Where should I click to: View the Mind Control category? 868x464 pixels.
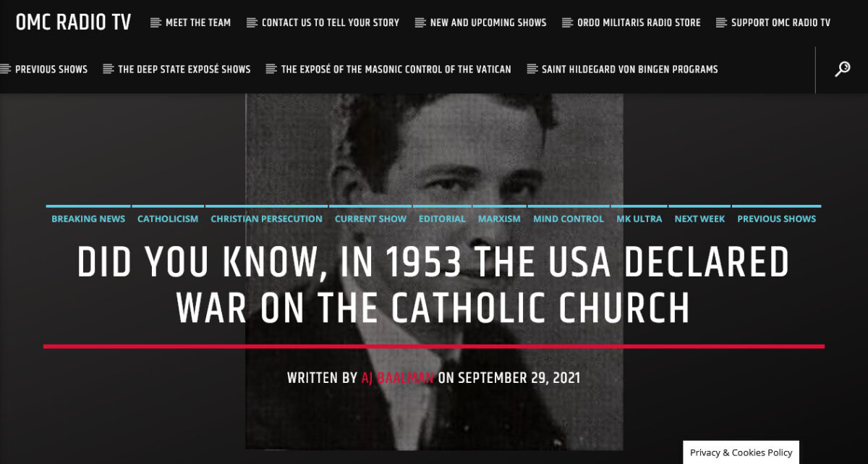point(568,219)
